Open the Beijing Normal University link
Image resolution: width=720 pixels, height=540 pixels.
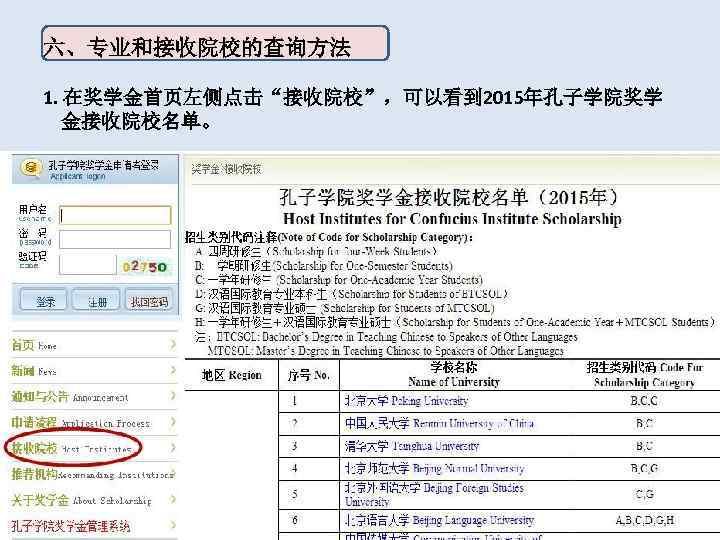[434, 468]
